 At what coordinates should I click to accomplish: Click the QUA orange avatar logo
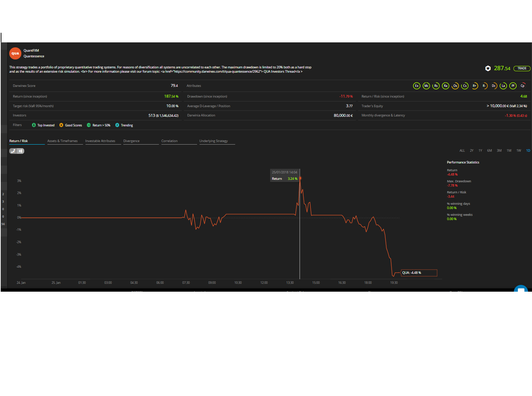click(x=15, y=53)
